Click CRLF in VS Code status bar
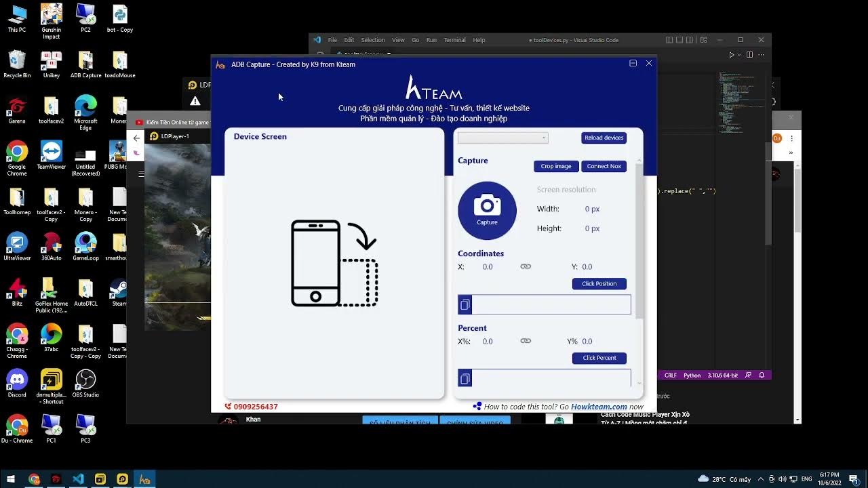The height and width of the screenshot is (488, 868). 670,375
